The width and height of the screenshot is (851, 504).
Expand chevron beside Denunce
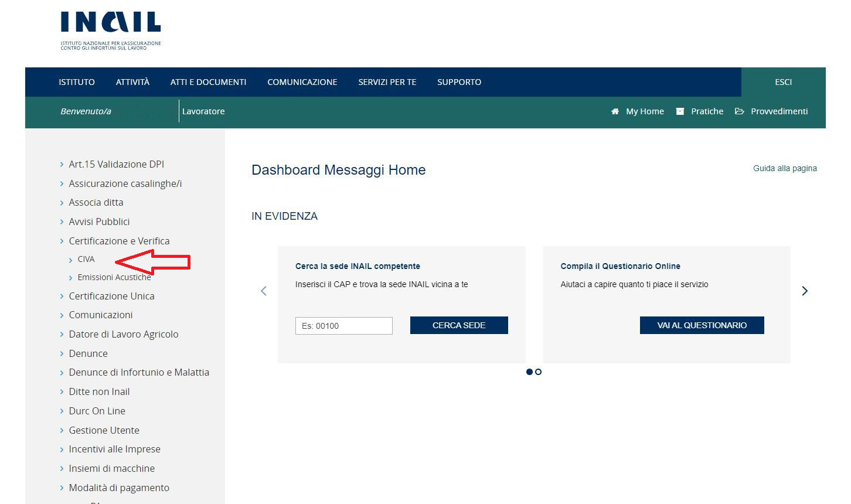(x=62, y=354)
